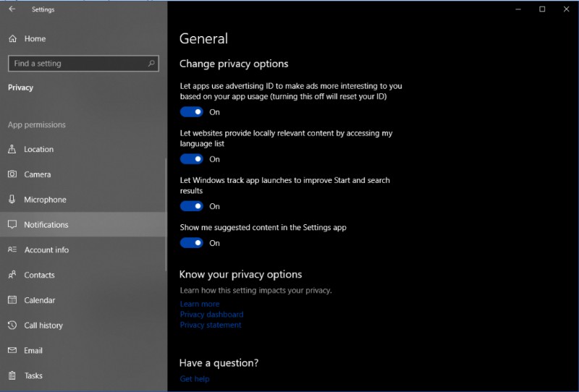Click the Microphone icon in sidebar
Viewport: 579px width, 392px height.
[x=12, y=200]
